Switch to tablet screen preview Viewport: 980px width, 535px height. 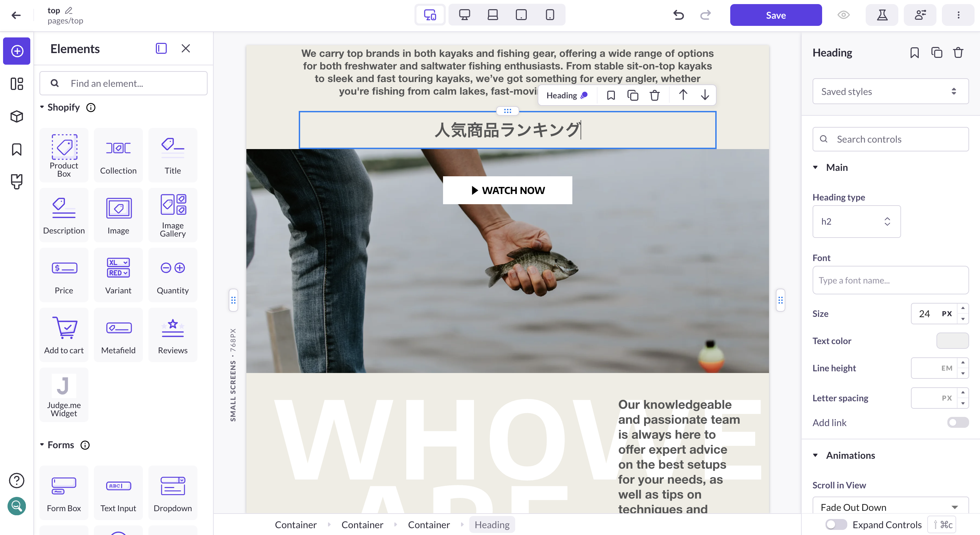click(x=521, y=15)
